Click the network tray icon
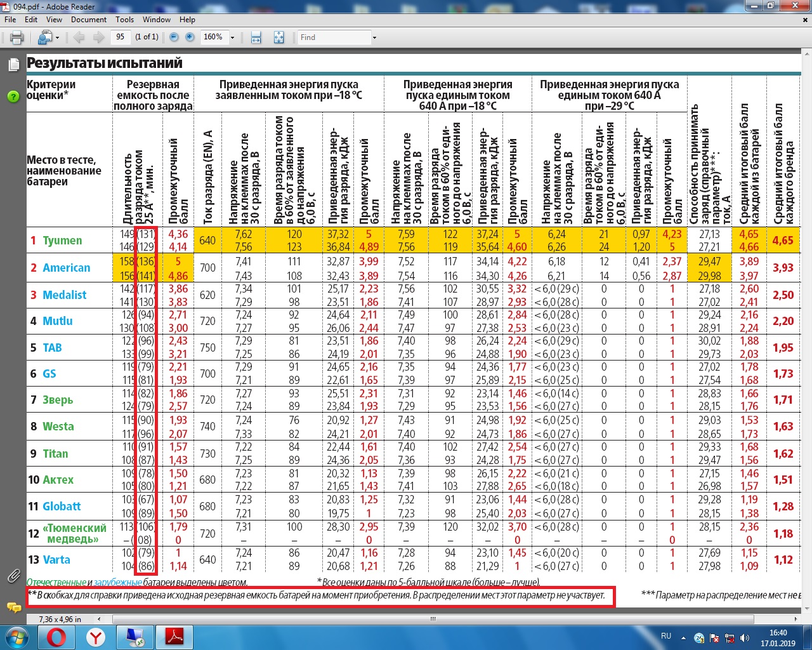The height and width of the screenshot is (650, 812). click(730, 638)
